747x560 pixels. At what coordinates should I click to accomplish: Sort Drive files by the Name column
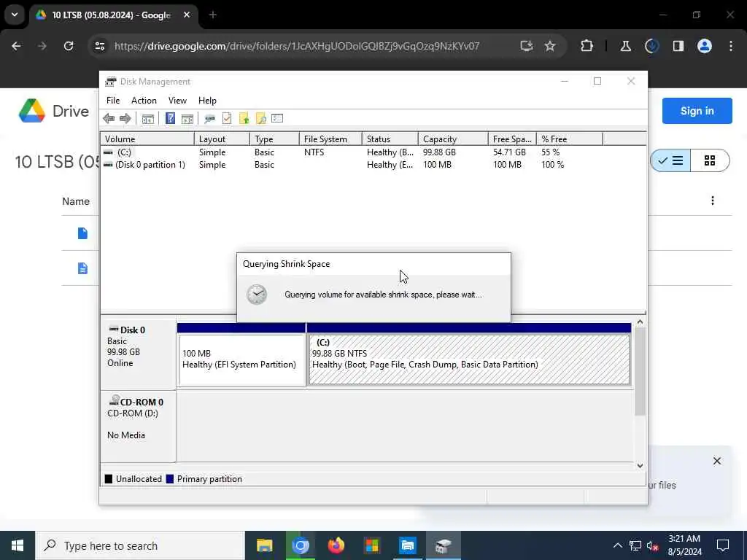click(76, 201)
